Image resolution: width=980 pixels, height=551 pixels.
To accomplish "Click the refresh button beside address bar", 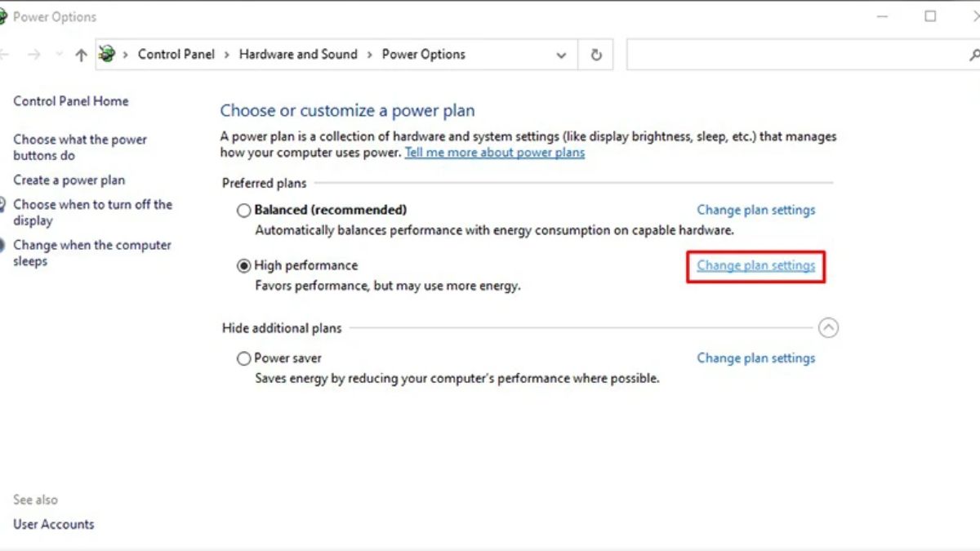I will [596, 55].
